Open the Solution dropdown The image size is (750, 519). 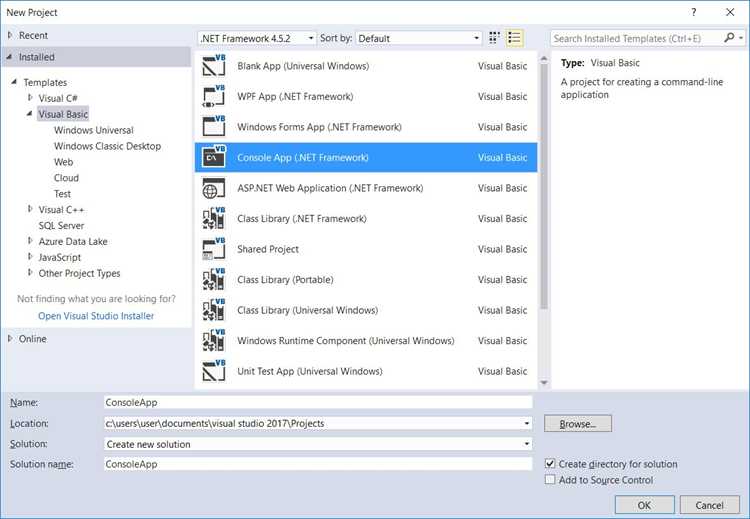coord(318,444)
